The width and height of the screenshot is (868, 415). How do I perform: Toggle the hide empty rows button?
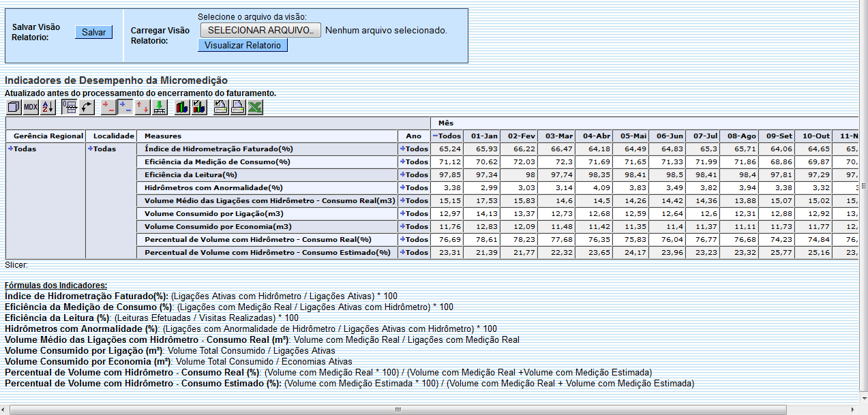point(70,107)
